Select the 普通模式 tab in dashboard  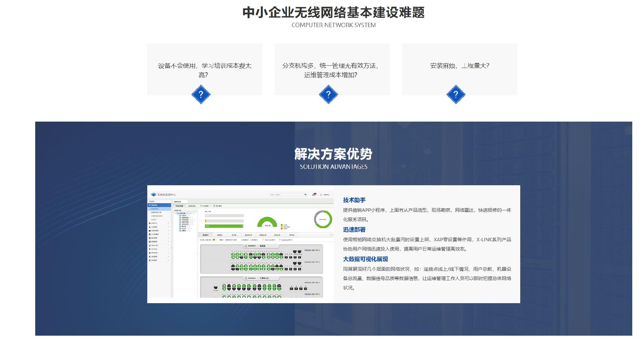pos(205,235)
